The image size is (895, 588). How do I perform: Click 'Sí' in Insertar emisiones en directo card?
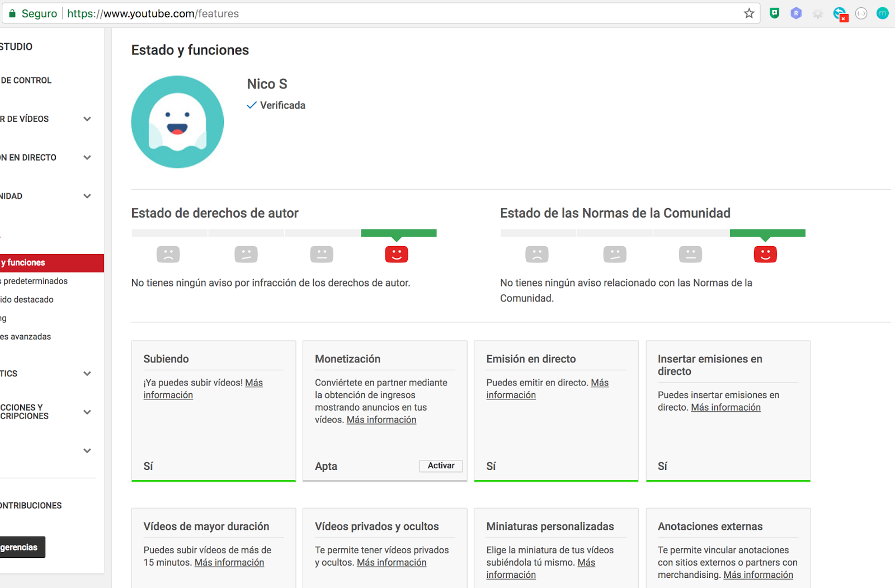point(662,466)
